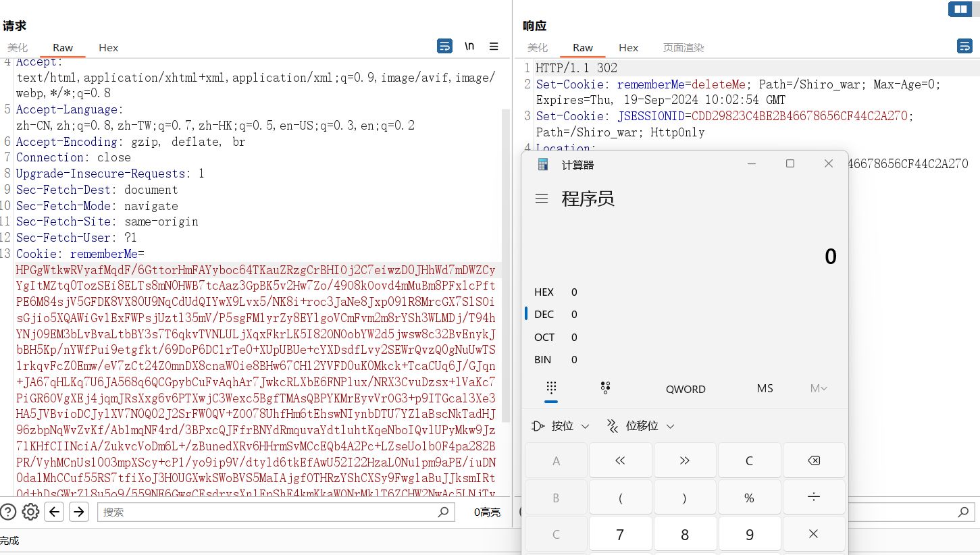Toggle response word-wrap icon
This screenshot has height=555, width=980.
pyautogui.click(x=964, y=46)
